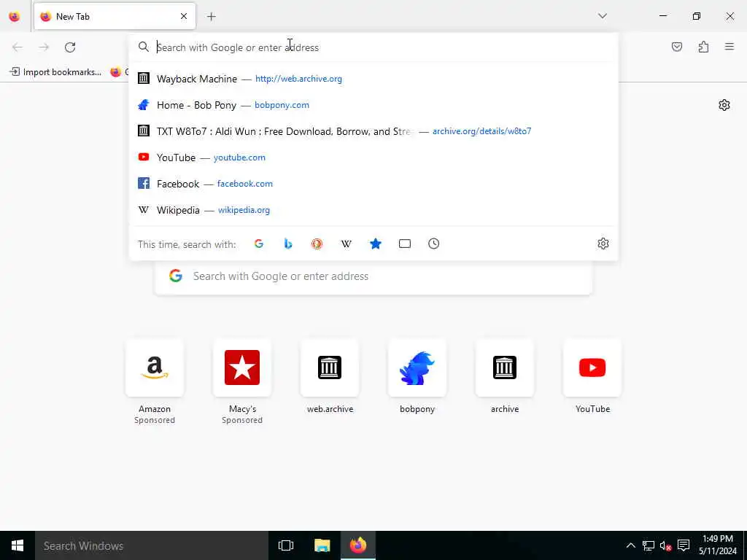This screenshot has height=560, width=747.
Task: Select the YouTube address suggestion
Action: 373,157
